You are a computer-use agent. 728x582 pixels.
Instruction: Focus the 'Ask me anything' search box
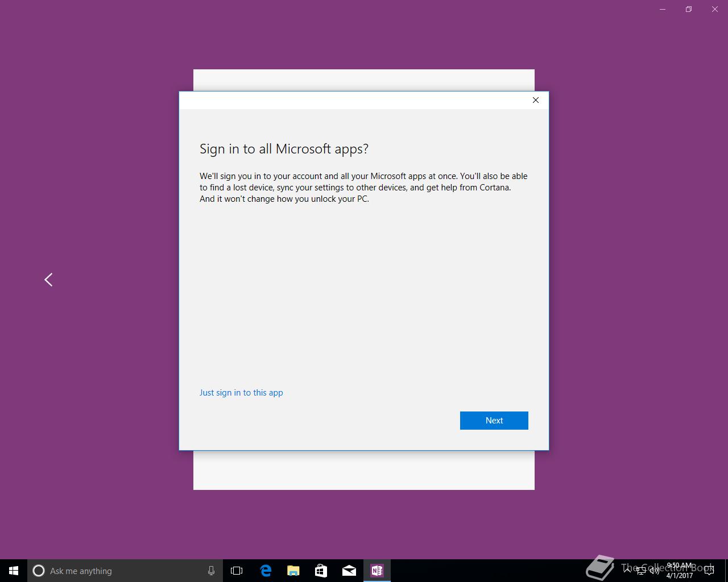[x=124, y=571]
